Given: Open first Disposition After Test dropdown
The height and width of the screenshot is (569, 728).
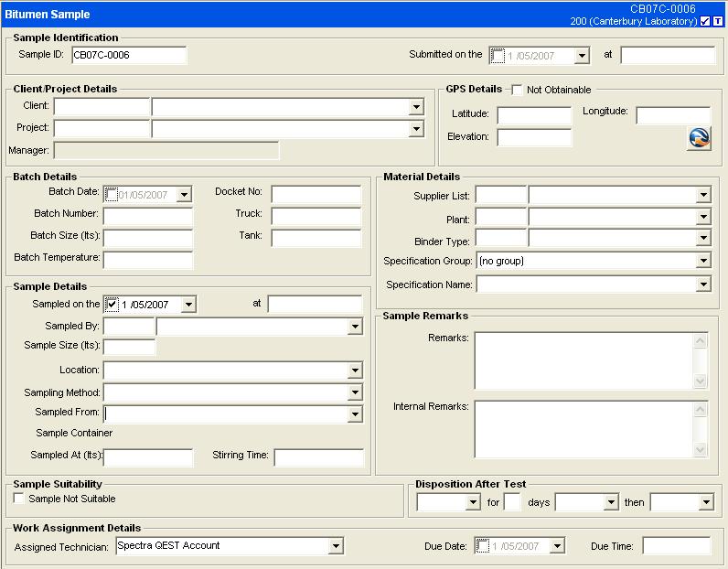Looking at the screenshot, I should point(473,502).
